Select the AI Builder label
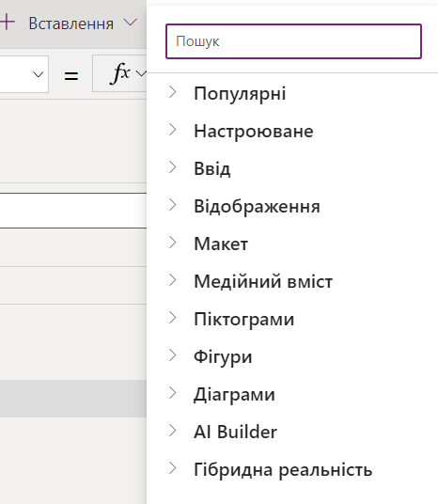 235,432
